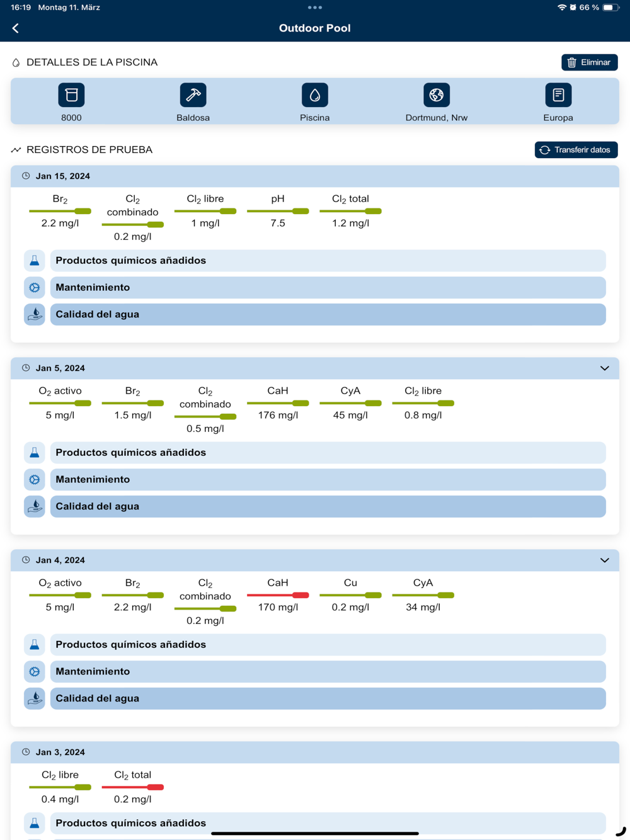Tap the pH 7.5 indicator bar in Jan 15
Screen dimensions: 630x840
pyautogui.click(x=278, y=211)
